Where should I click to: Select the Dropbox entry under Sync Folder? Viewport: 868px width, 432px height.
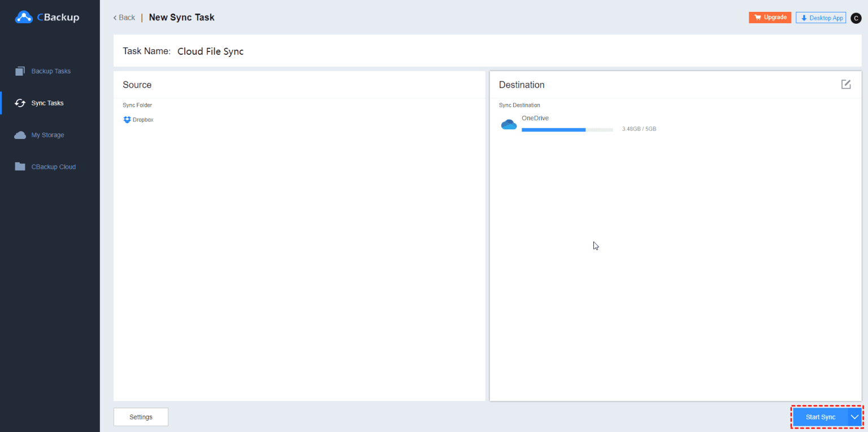[x=142, y=119]
